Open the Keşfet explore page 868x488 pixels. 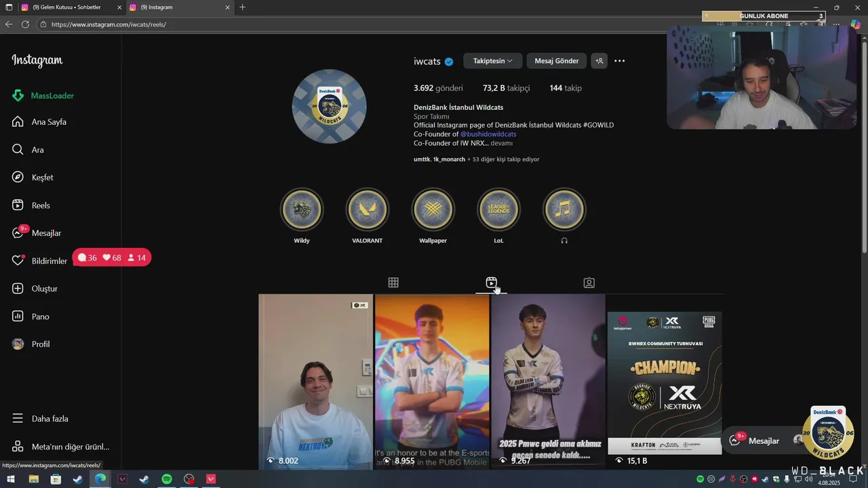[x=33, y=178]
